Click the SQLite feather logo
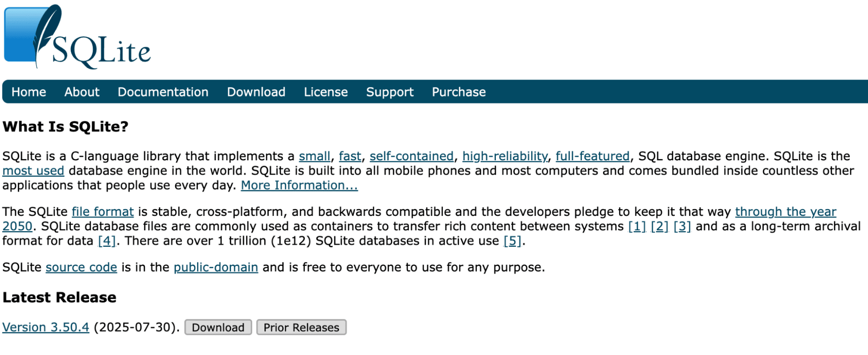Screen dimensions: 868x355 (x=77, y=37)
